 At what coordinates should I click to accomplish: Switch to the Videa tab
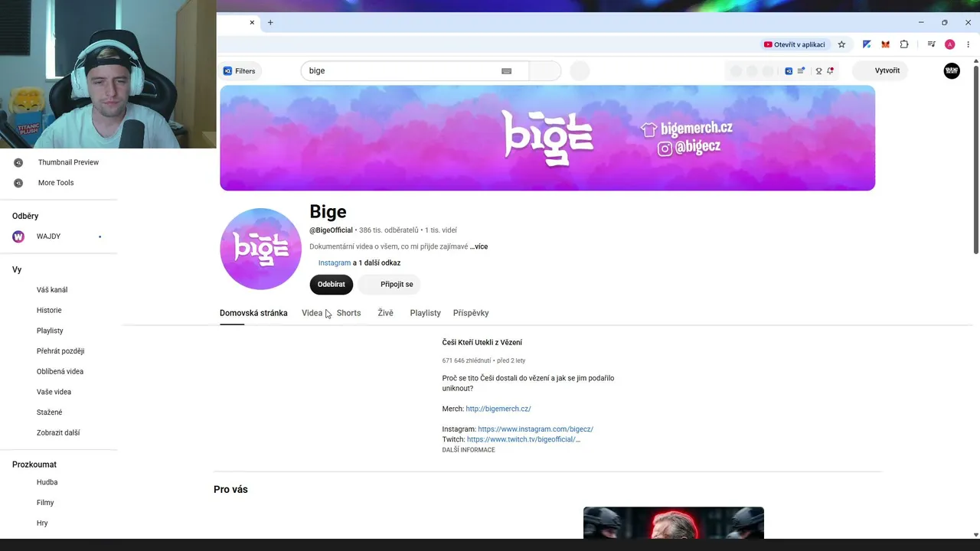[x=312, y=313]
